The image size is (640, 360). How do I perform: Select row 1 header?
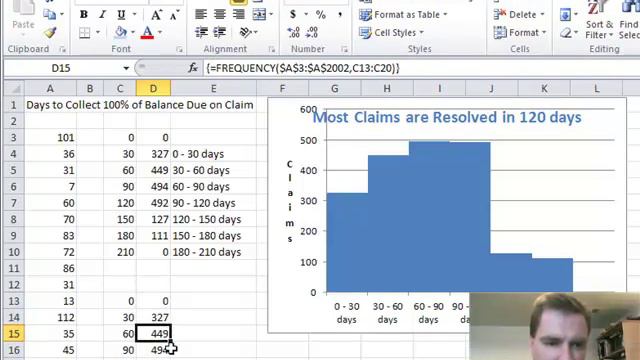(x=14, y=105)
